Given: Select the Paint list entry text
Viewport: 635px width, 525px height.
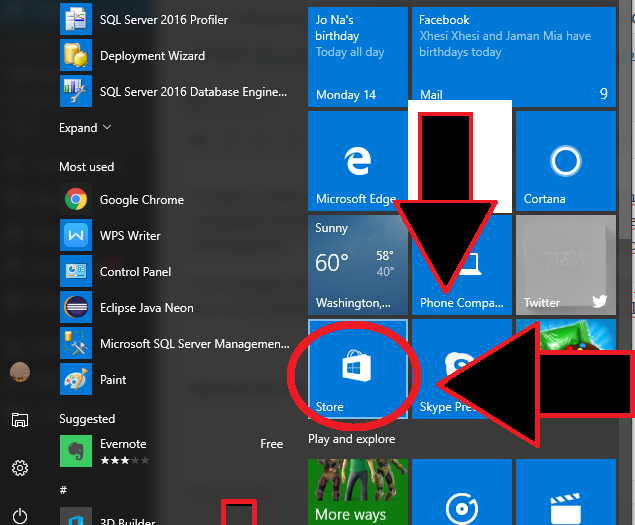Looking at the screenshot, I should coord(113,380).
